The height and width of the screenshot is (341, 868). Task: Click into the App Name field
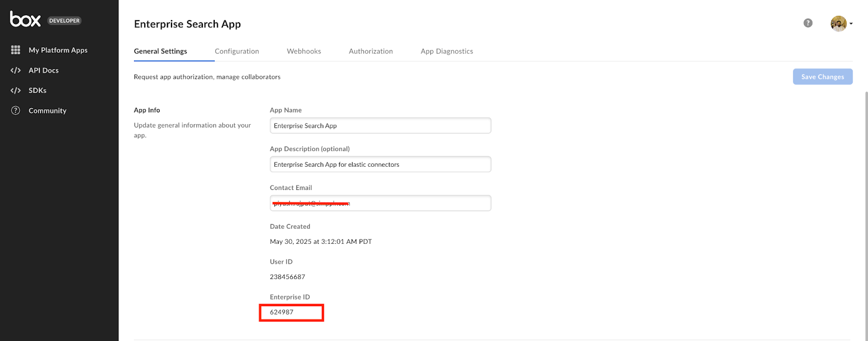380,125
